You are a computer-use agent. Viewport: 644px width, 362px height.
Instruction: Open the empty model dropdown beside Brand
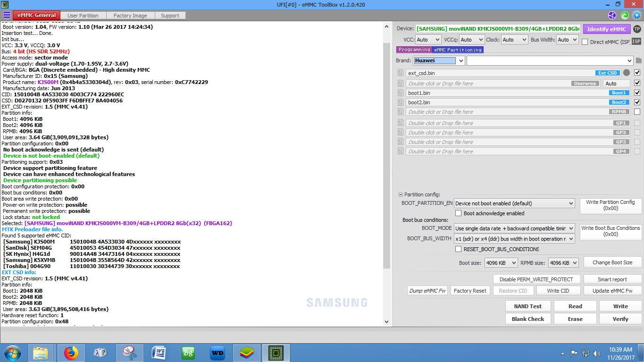[x=550, y=60]
